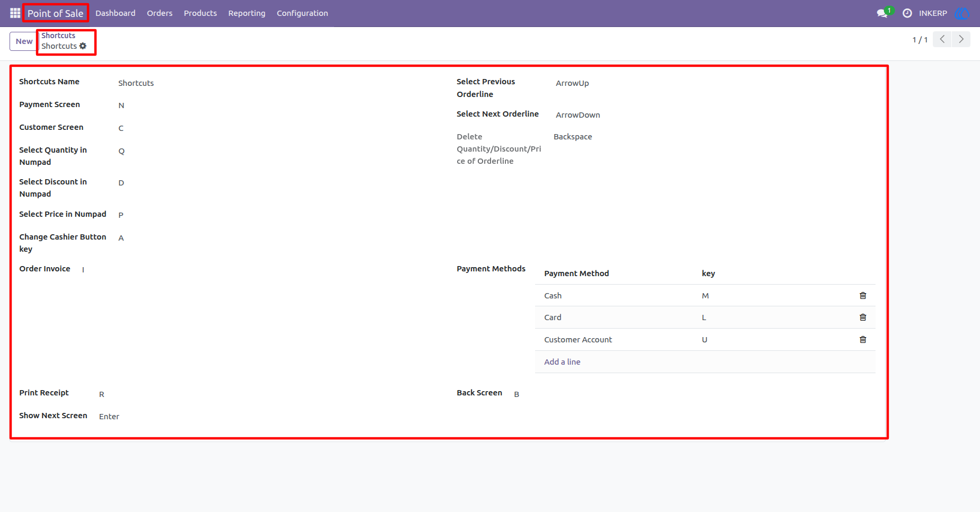Open the Products menu
The height and width of the screenshot is (512, 980).
(x=200, y=13)
